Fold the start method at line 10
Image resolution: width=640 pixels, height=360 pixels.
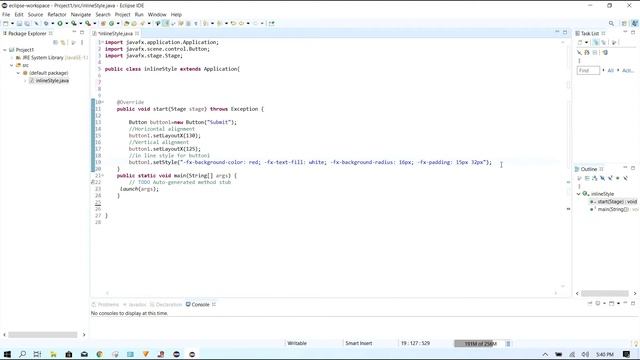(x=103, y=102)
